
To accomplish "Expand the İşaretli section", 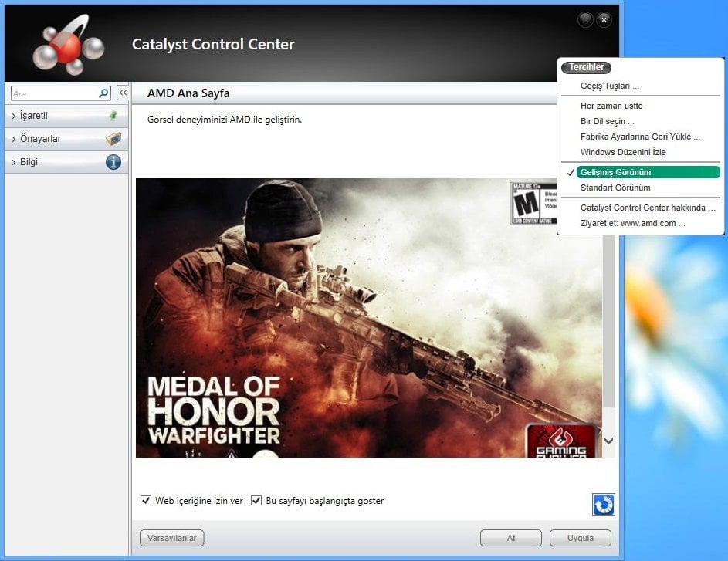I will [x=66, y=116].
